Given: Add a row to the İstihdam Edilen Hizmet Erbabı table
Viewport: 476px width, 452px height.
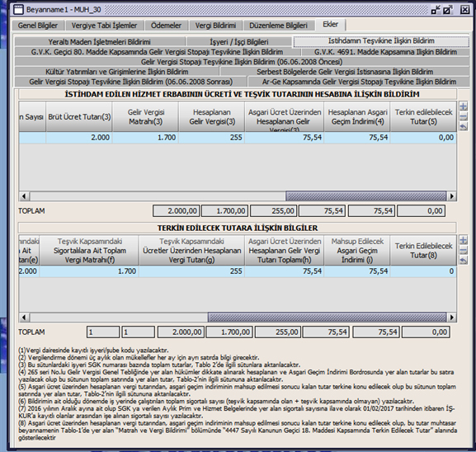Looking at the screenshot, I should 464,106.
